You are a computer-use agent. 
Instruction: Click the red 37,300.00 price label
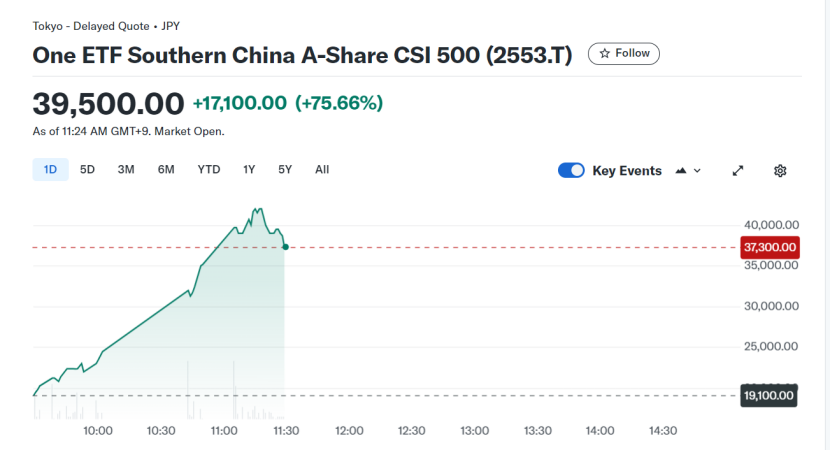pyautogui.click(x=770, y=247)
